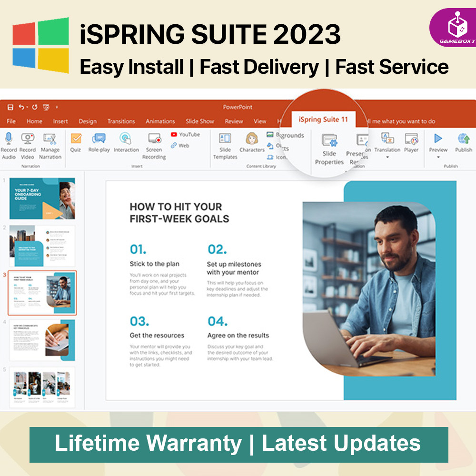The height and width of the screenshot is (476, 476).
Task: Select the man with laptop photo
Action: click(x=369, y=289)
